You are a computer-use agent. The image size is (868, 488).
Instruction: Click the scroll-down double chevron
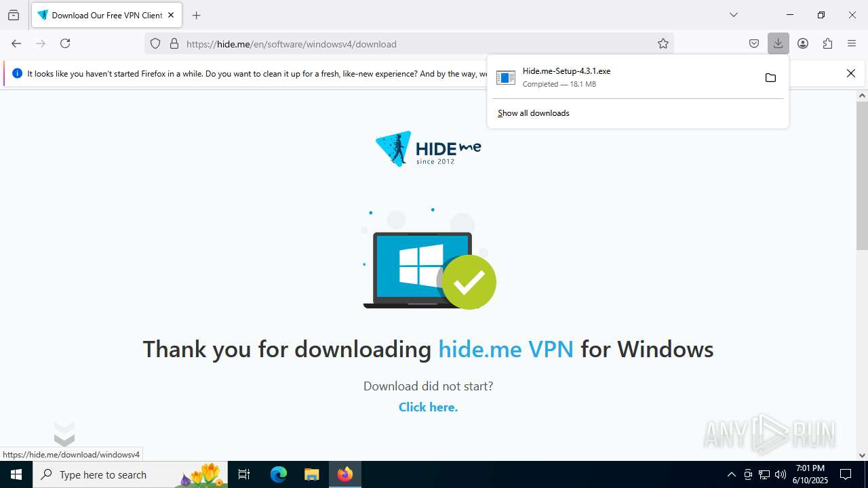(64, 433)
